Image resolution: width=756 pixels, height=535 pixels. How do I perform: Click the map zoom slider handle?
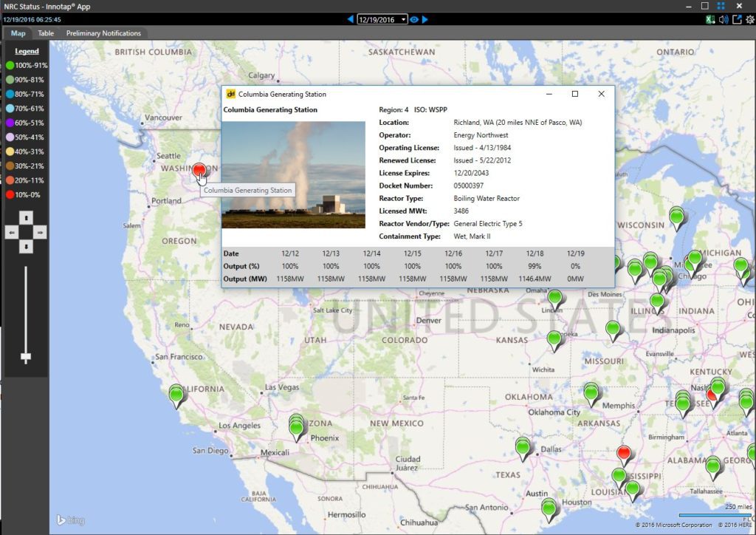(26, 357)
